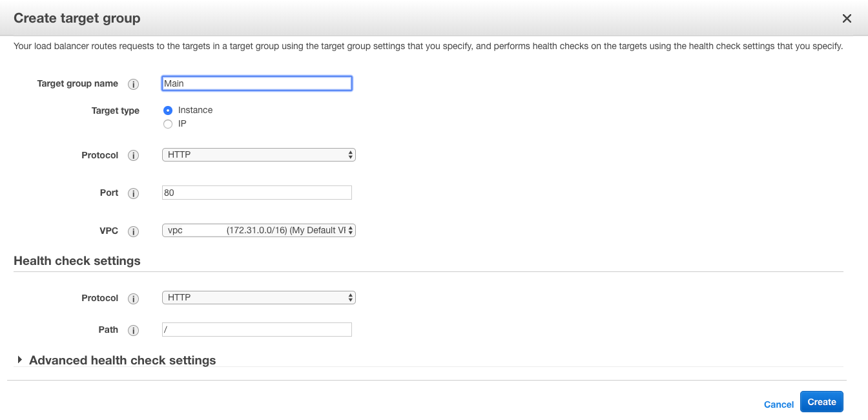Click the Cancel link

778,404
